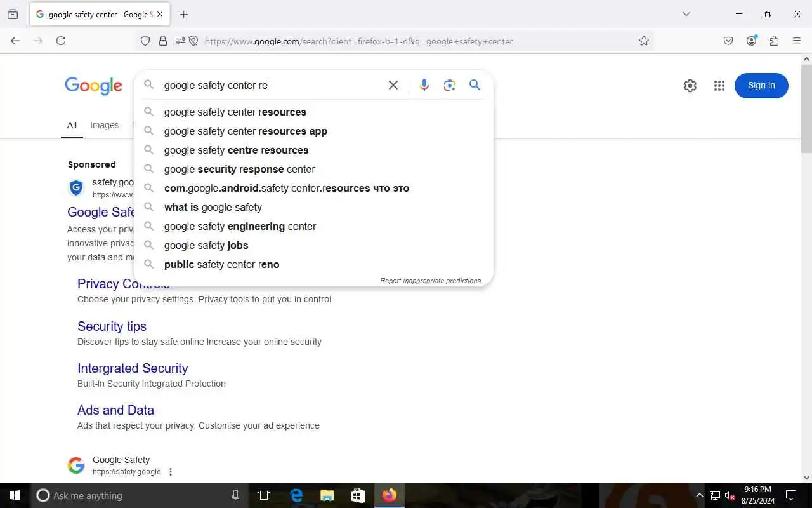Image resolution: width=812 pixels, height=508 pixels.
Task: Open a new browser tab
Action: pyautogui.click(x=183, y=14)
